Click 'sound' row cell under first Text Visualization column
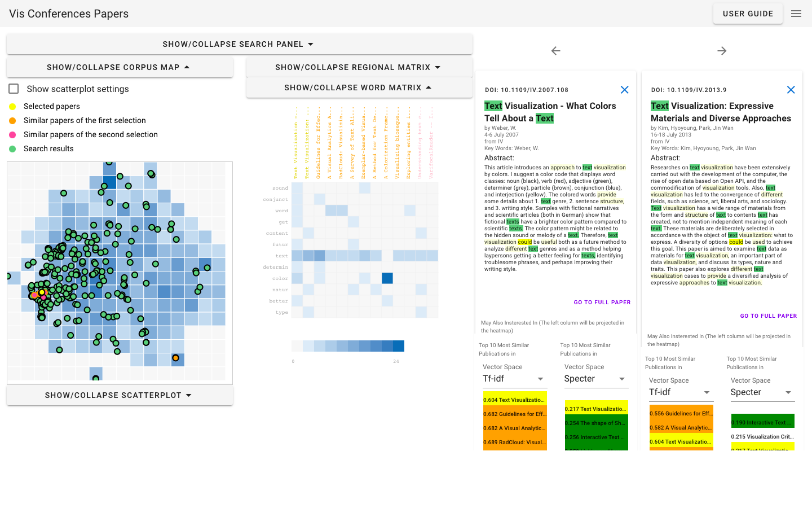This screenshot has height=508, width=812. (x=297, y=188)
